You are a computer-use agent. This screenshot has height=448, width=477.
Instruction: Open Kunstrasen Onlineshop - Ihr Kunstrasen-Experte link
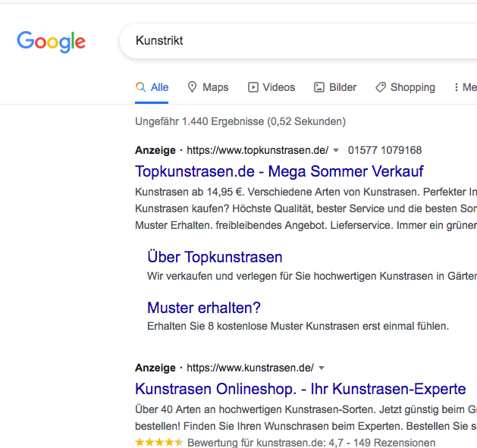point(300,389)
